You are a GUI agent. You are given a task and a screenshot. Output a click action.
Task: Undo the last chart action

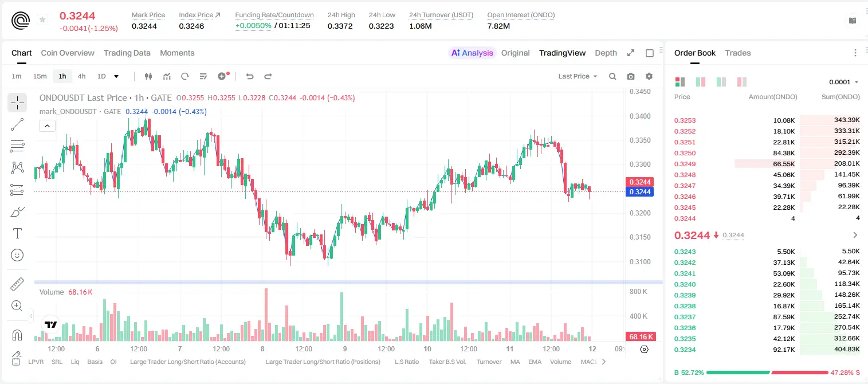tap(250, 76)
